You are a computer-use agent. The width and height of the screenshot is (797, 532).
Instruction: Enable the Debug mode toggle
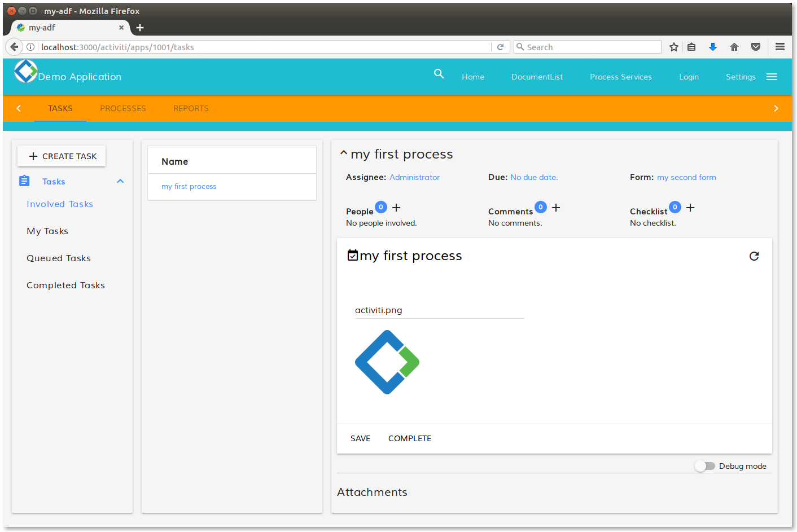click(705, 466)
